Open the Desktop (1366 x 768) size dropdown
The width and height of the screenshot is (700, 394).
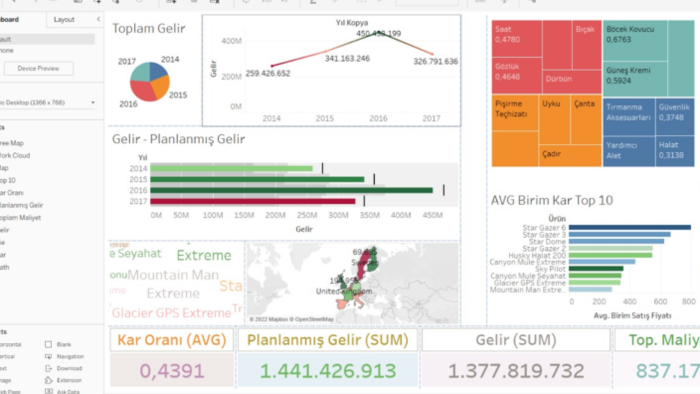tap(48, 103)
